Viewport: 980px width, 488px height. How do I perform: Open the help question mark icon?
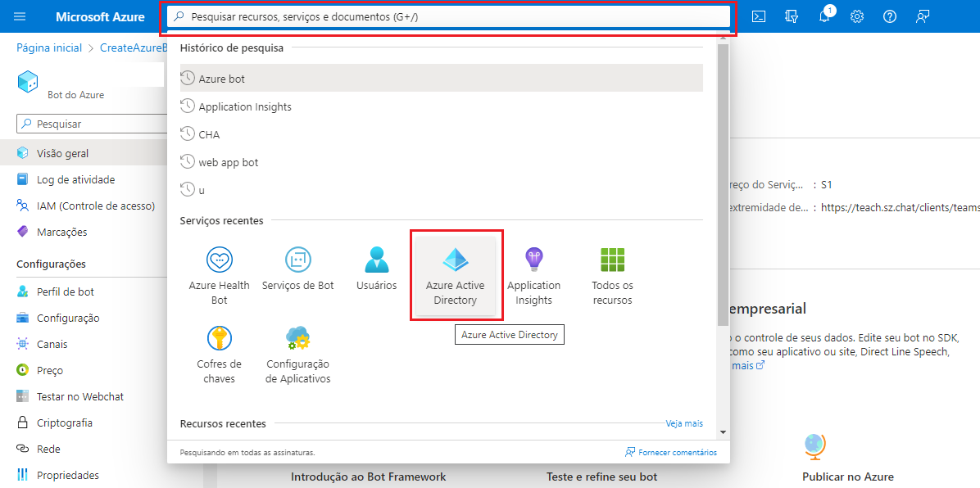click(889, 17)
